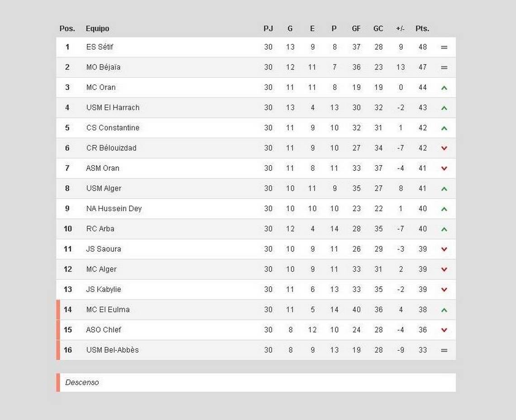The image size is (516, 420).
Task: Click the green up arrow for RC Arba
Action: pos(444,229)
